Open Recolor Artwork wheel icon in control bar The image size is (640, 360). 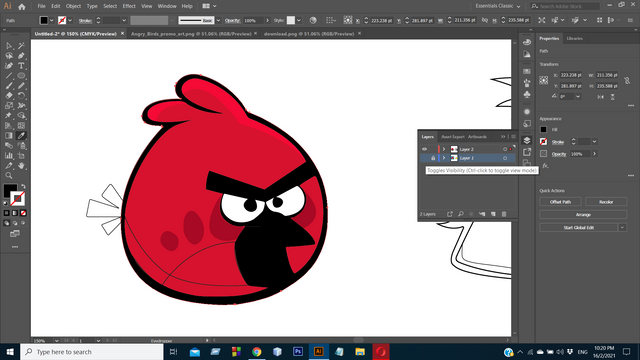(x=313, y=20)
